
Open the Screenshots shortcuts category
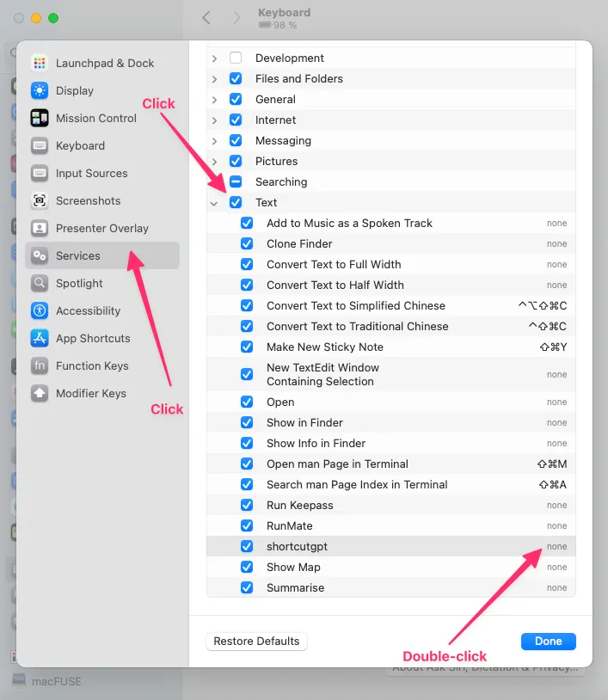[x=102, y=201]
